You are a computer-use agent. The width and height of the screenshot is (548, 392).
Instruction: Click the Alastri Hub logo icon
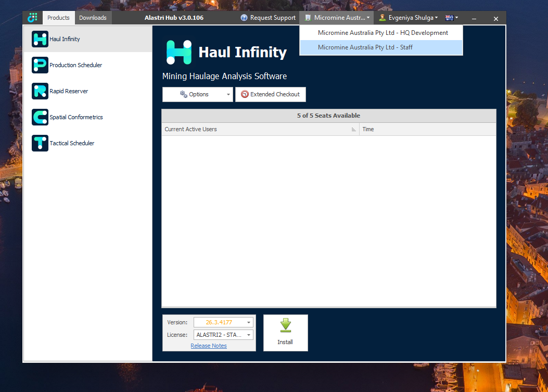pos(32,18)
